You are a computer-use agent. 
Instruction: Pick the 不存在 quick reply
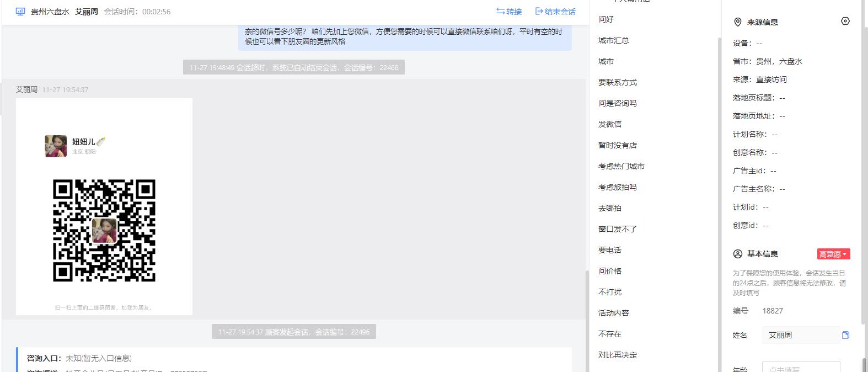(610, 334)
